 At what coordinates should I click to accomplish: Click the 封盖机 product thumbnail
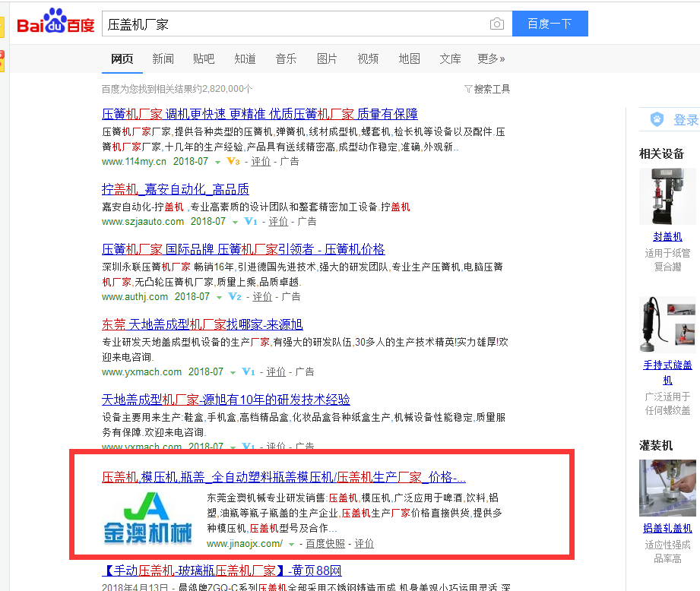click(667, 197)
